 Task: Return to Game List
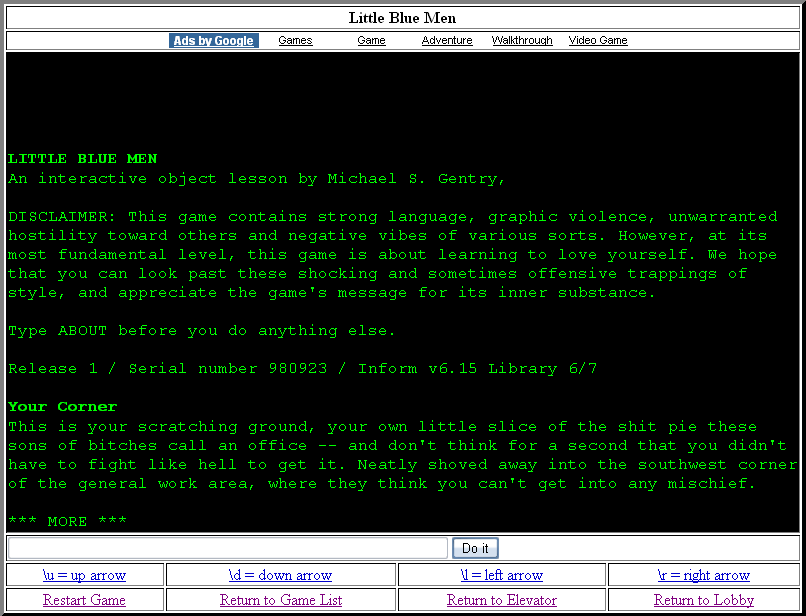click(280, 600)
